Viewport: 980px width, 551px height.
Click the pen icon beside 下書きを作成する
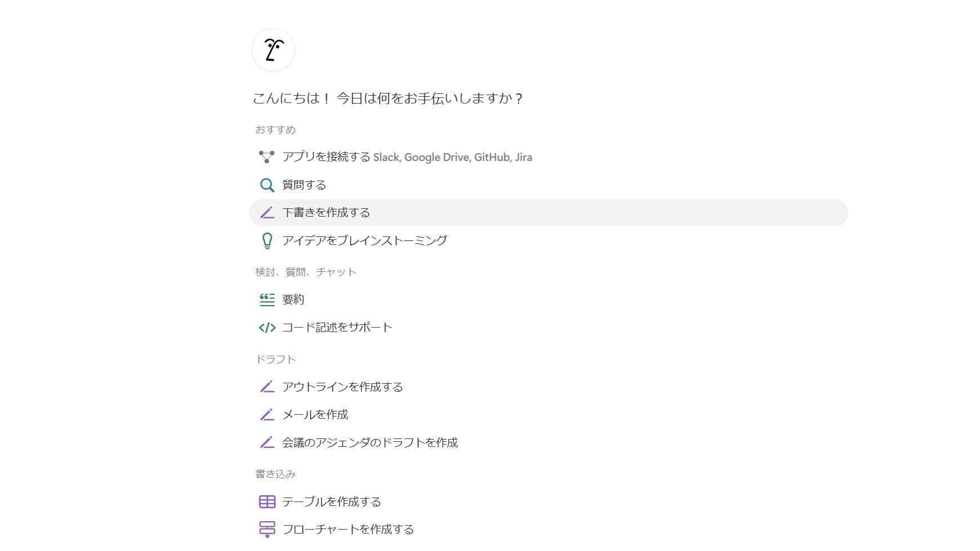click(267, 213)
